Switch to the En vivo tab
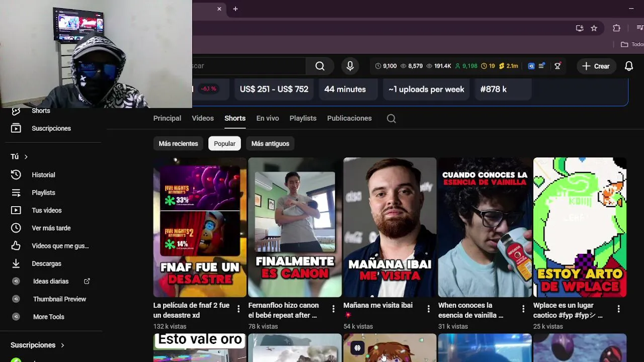 point(268,118)
